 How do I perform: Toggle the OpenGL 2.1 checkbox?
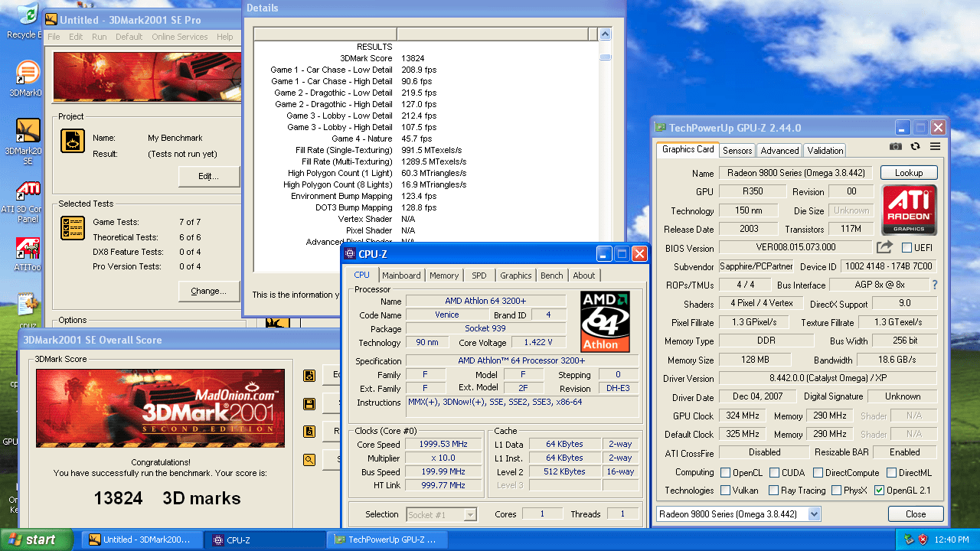tap(879, 491)
